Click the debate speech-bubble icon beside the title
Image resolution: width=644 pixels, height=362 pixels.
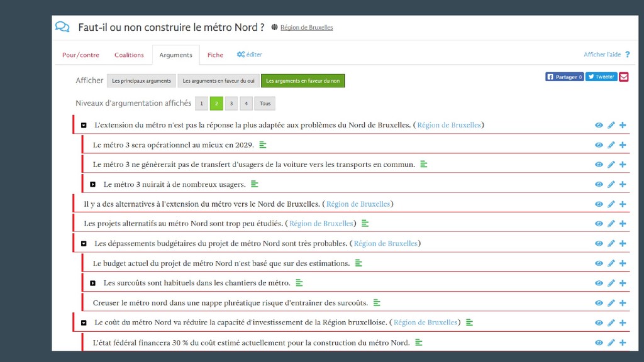(62, 27)
